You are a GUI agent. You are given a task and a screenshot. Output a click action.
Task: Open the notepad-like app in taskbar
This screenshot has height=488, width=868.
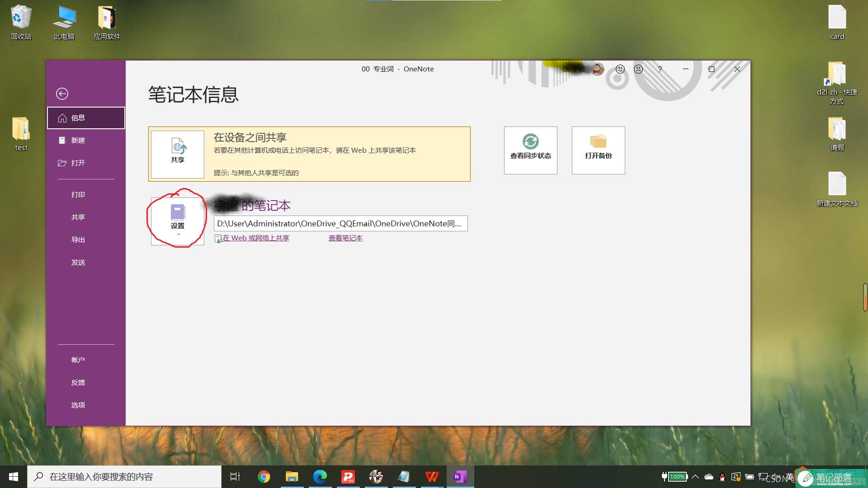pos(404,477)
